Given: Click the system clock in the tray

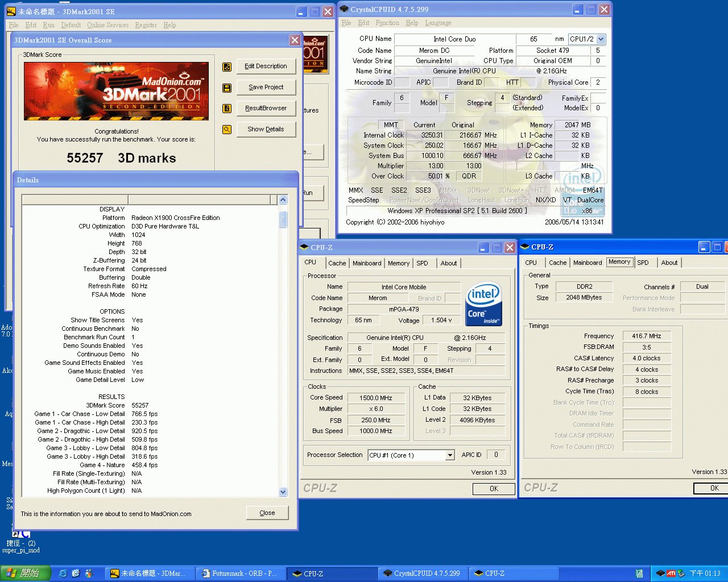Looking at the screenshot, I should point(705,573).
